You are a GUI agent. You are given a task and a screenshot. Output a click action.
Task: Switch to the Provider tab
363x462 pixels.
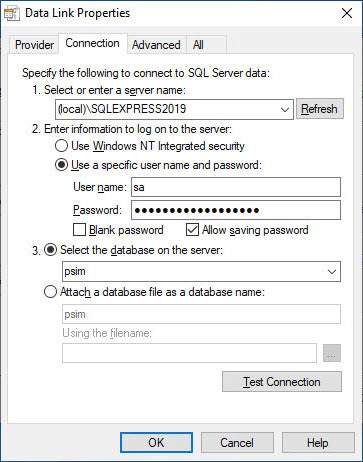pos(34,45)
